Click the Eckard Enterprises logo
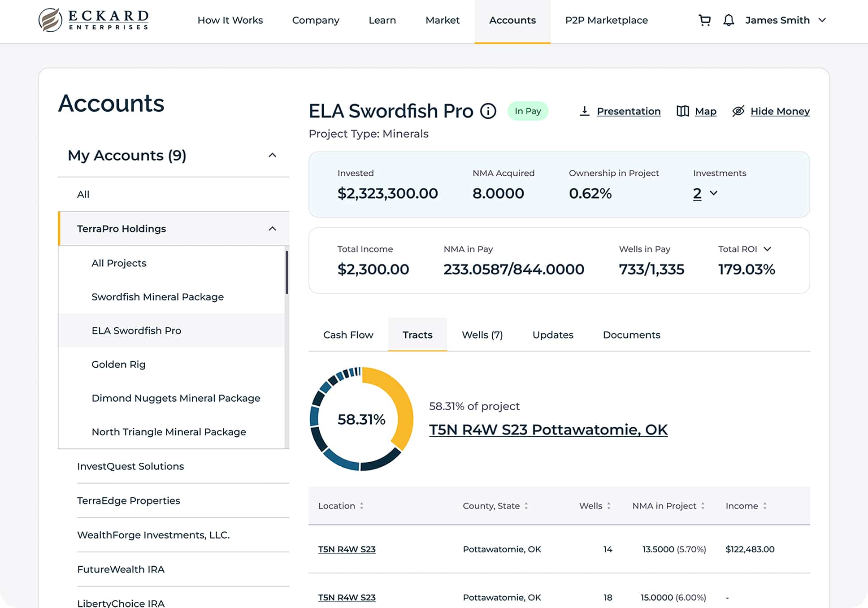 pos(94,20)
